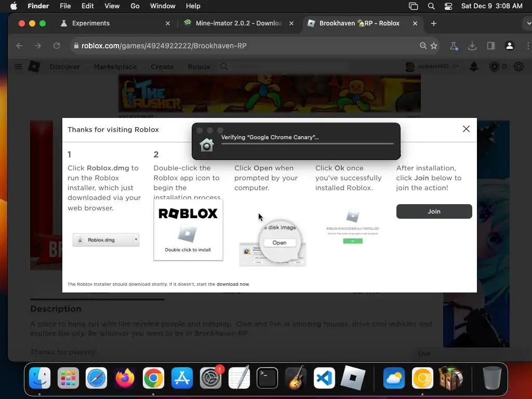Open the Finder app menu
The width and height of the screenshot is (532, 399).
[x=38, y=6]
